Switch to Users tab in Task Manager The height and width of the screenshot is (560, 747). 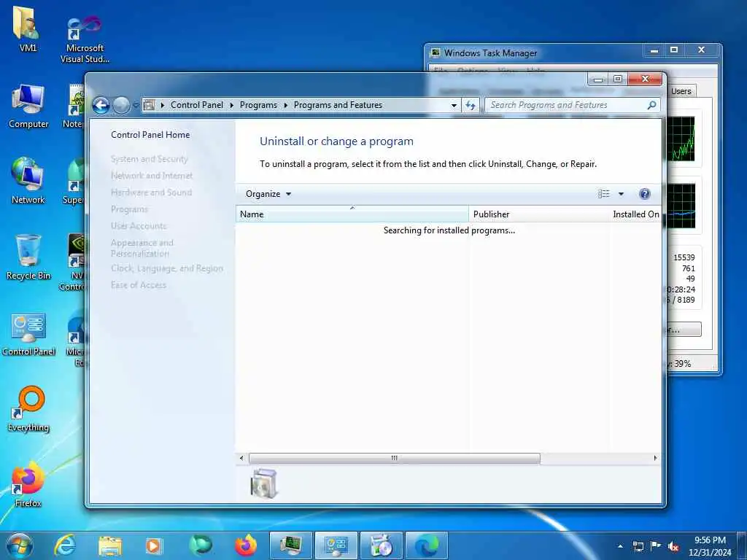tap(681, 91)
